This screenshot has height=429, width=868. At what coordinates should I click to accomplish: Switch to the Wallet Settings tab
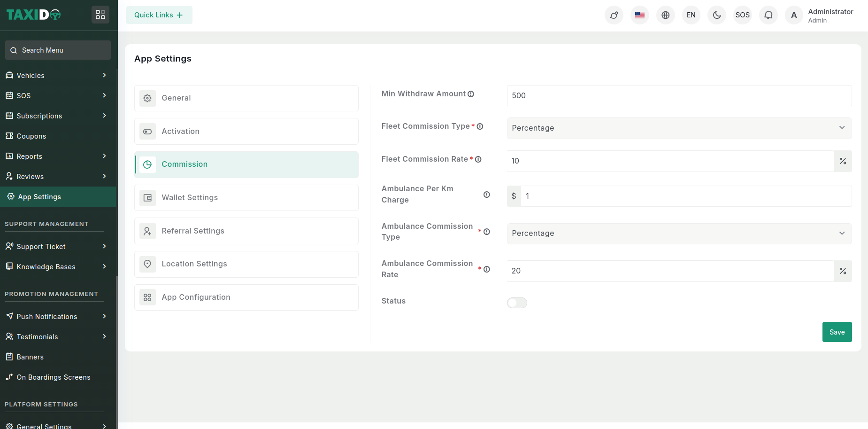click(x=246, y=198)
